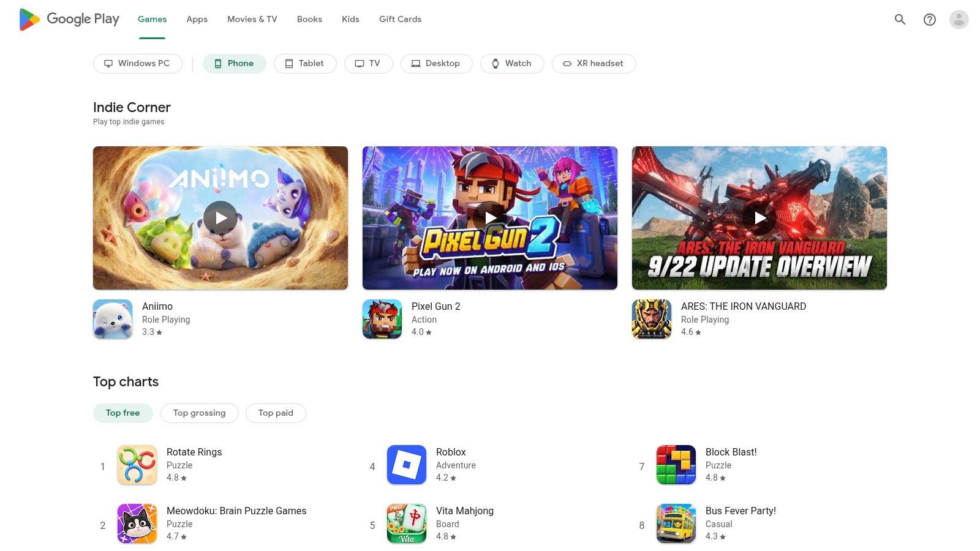This screenshot has width=980, height=551.
Task: Open the Help center question icon
Action: pos(930,20)
